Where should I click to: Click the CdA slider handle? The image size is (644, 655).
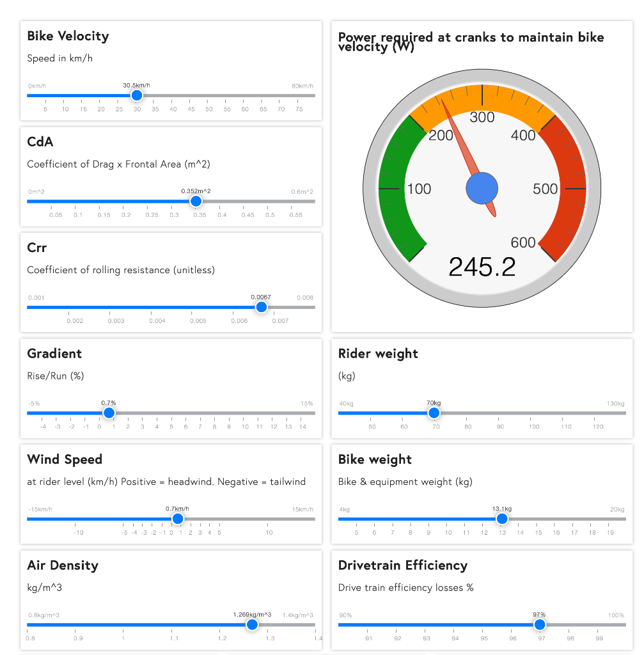coord(196,201)
